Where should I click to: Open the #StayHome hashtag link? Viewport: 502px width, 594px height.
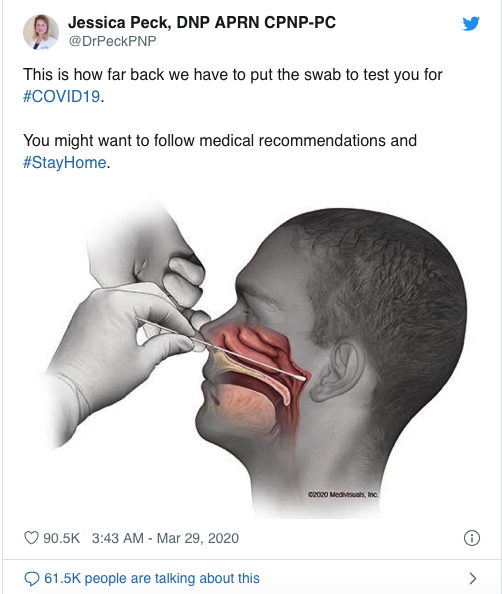pos(65,163)
